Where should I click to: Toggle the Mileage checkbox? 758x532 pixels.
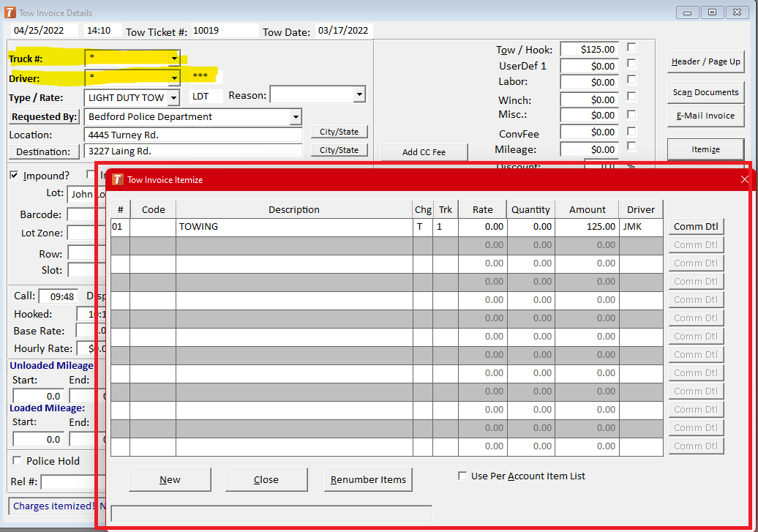(631, 146)
